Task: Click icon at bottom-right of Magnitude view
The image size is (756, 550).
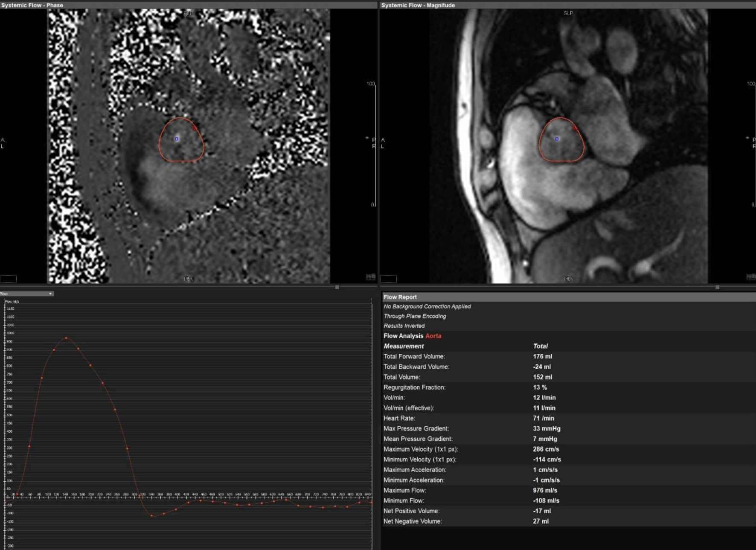Action: 750,277
